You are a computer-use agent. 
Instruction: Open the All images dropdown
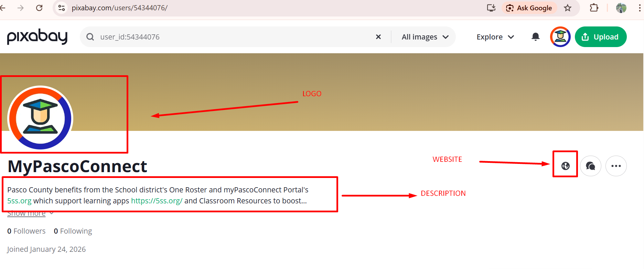425,37
